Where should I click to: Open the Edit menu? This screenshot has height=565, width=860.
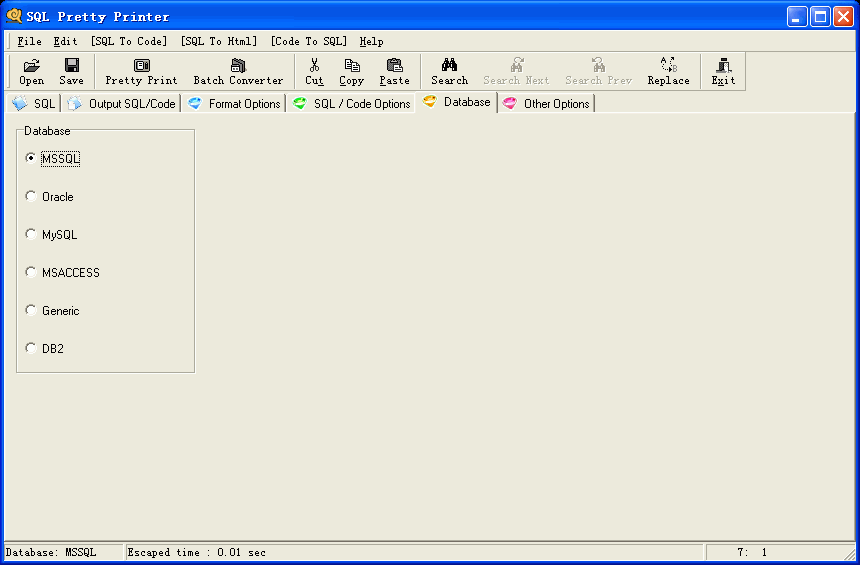pos(65,41)
